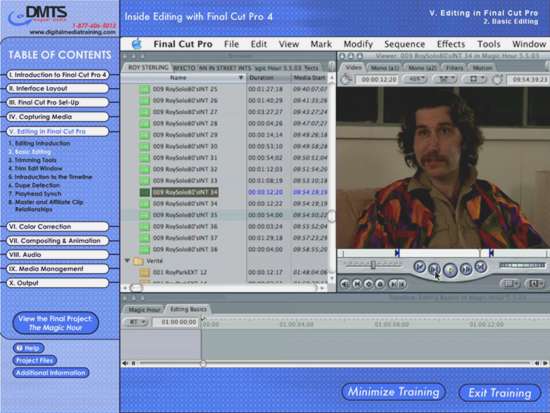Screen dimensions: 550x413
Task: Click Viewer go to previous edit button
Action: tap(420, 267)
